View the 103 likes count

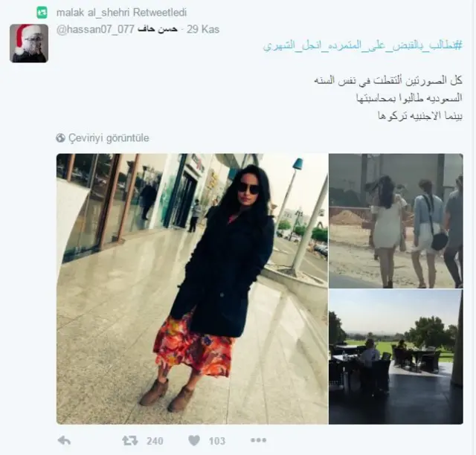tap(217, 441)
